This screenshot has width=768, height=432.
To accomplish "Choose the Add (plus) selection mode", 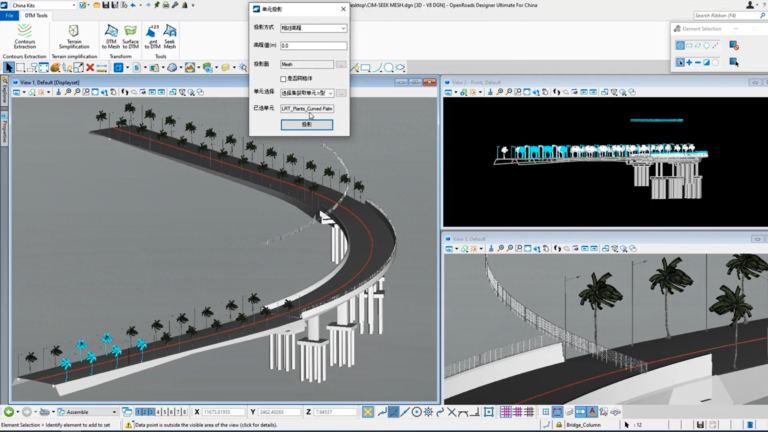I will (x=689, y=63).
